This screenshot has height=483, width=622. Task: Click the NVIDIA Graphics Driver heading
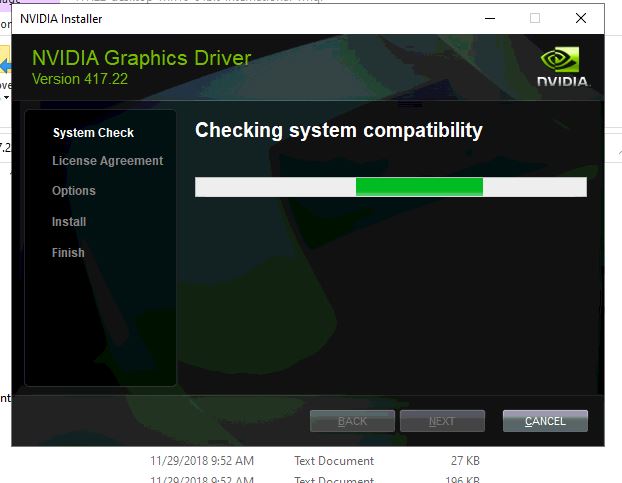142,58
